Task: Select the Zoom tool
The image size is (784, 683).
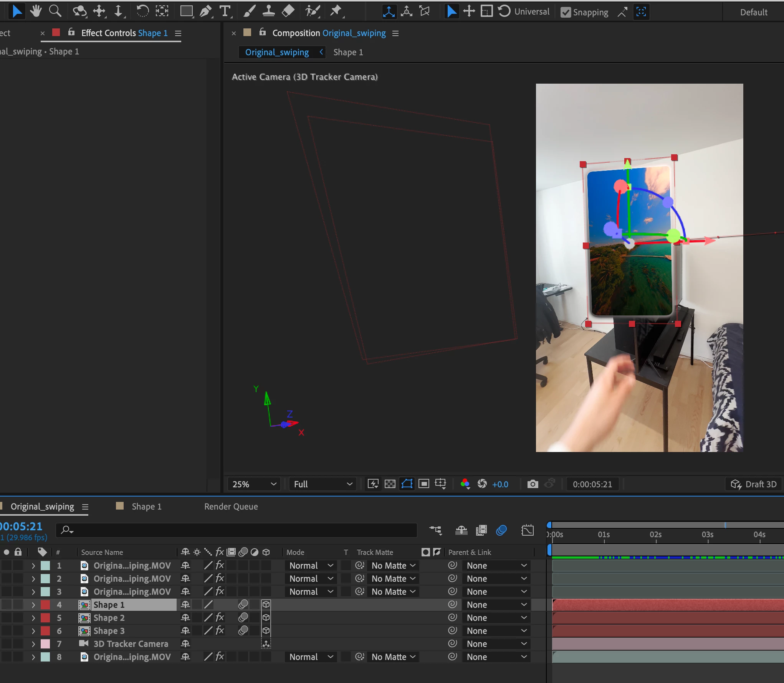Action: click(55, 11)
